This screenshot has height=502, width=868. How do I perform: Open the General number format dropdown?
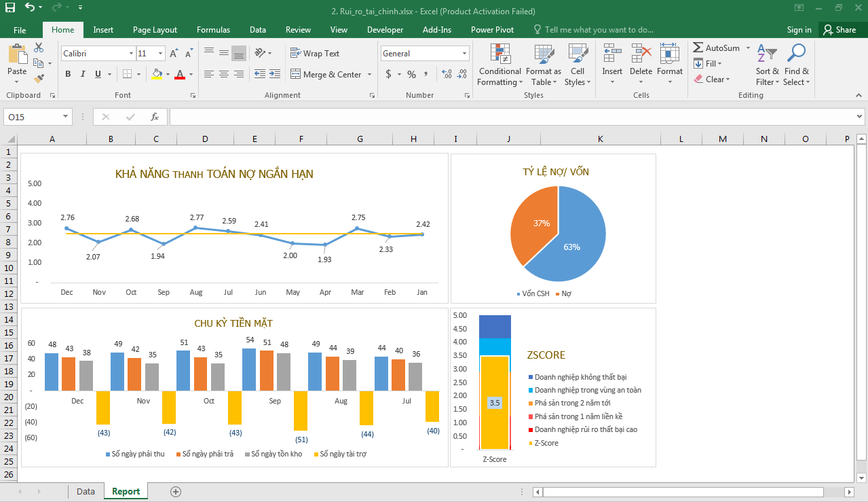click(465, 53)
